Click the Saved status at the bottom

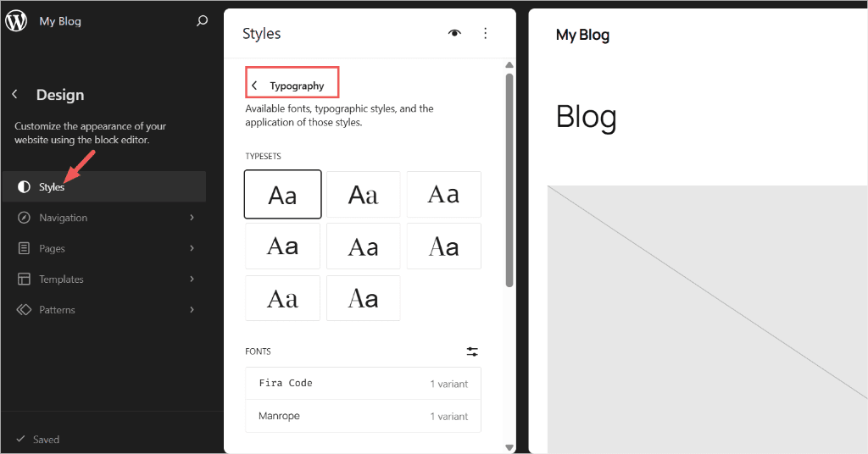38,440
